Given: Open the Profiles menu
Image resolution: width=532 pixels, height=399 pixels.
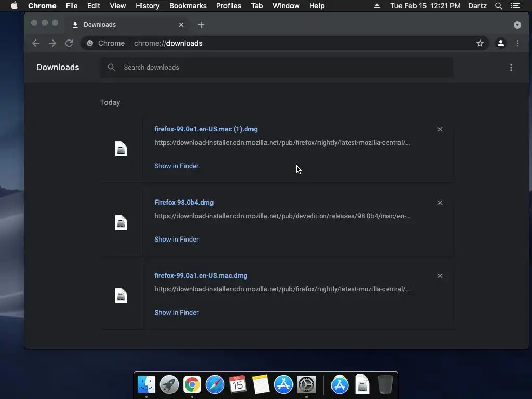Looking at the screenshot, I should pyautogui.click(x=229, y=6).
